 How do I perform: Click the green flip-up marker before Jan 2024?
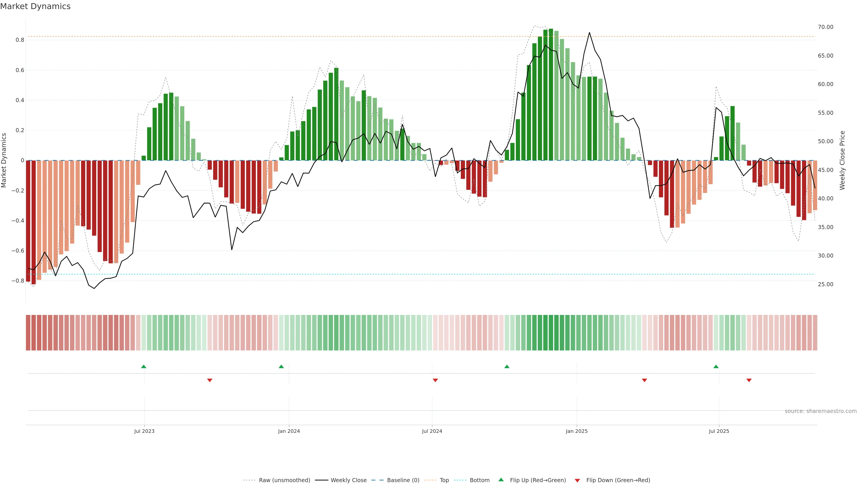[x=281, y=366]
